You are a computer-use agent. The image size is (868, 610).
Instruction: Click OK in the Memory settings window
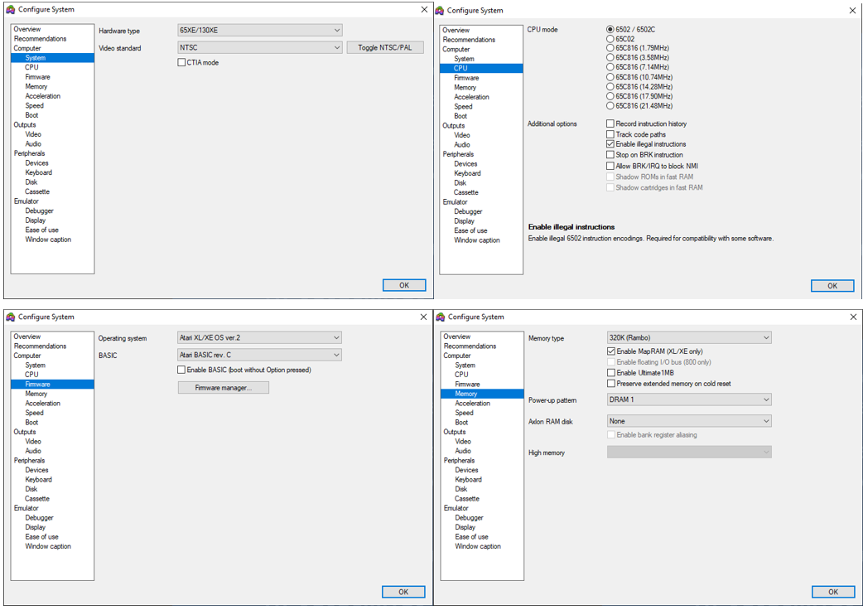[x=833, y=593]
